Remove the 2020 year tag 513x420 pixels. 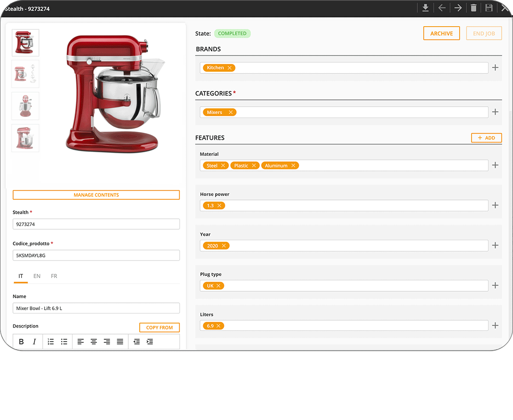point(224,246)
